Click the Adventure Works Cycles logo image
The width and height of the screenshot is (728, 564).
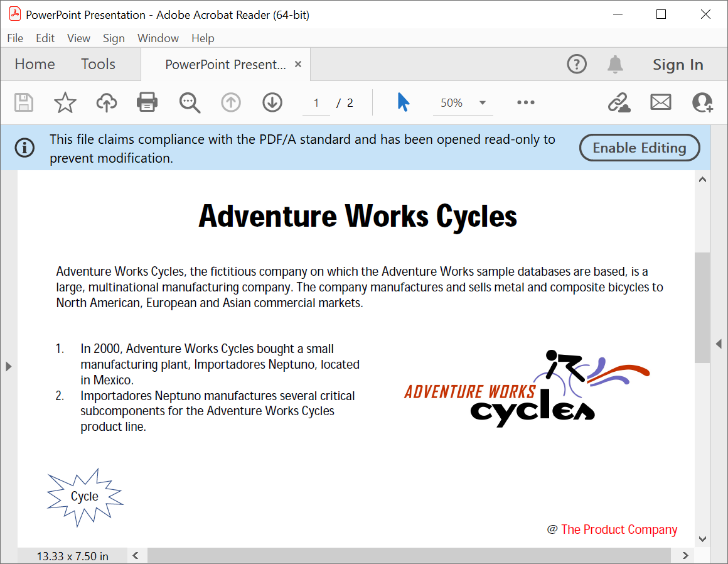(x=527, y=388)
